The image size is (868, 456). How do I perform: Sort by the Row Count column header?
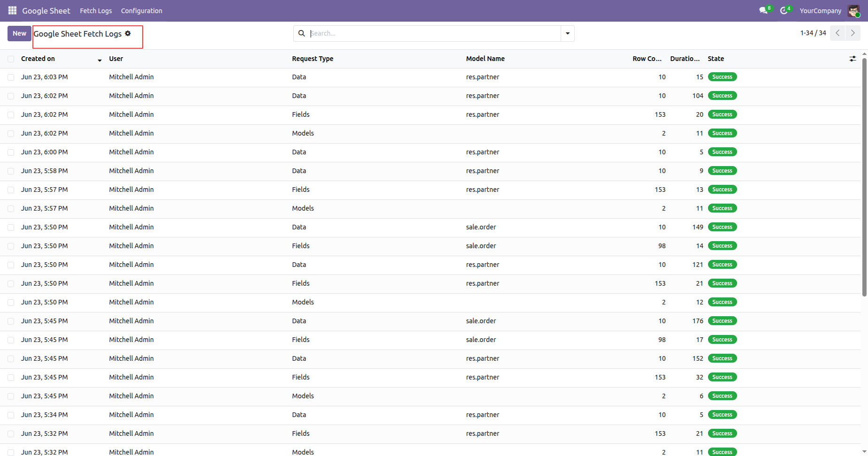(647, 59)
